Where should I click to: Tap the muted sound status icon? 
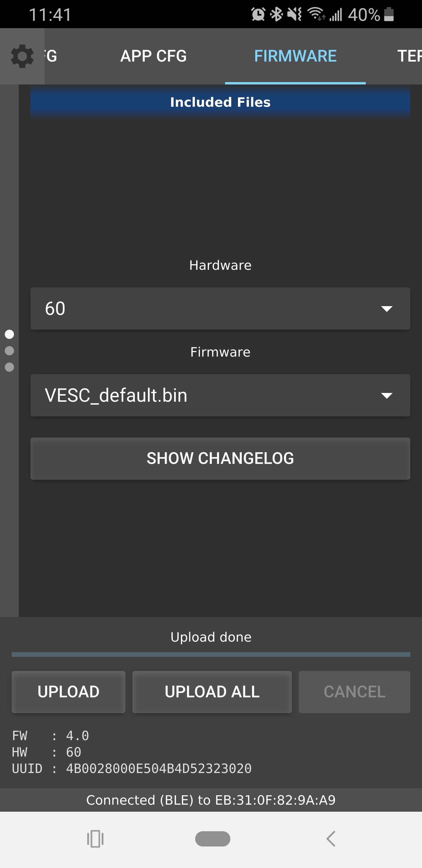[x=295, y=14]
